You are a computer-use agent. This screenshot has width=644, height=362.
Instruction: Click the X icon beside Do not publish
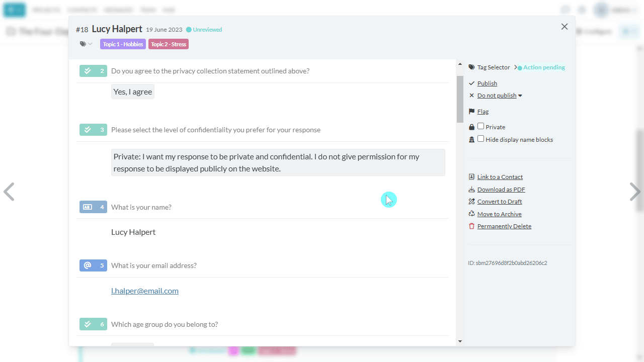pyautogui.click(x=471, y=96)
